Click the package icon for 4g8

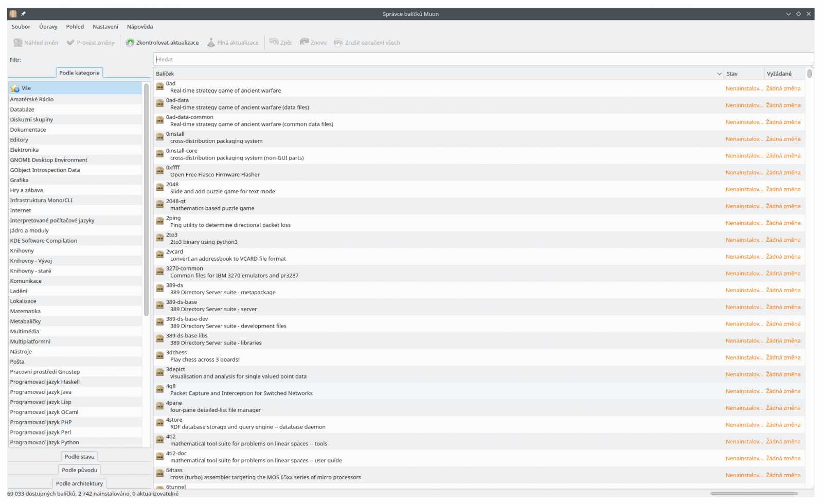(x=160, y=389)
